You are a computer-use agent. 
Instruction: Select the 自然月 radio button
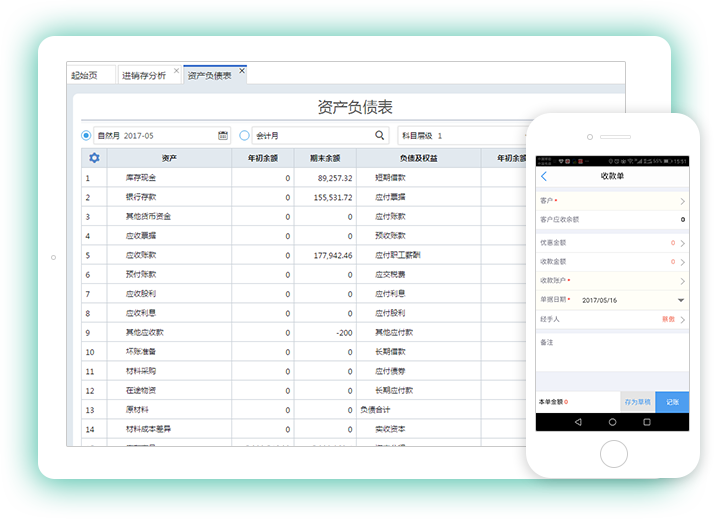86,135
